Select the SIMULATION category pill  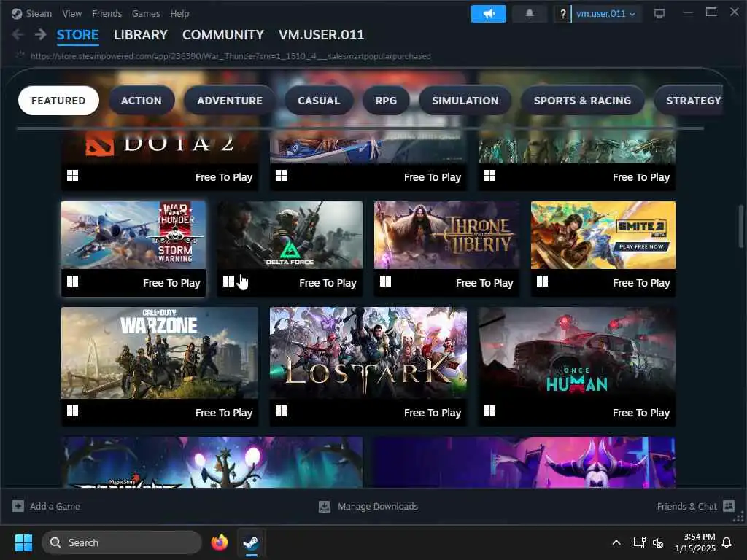pyautogui.click(x=465, y=101)
